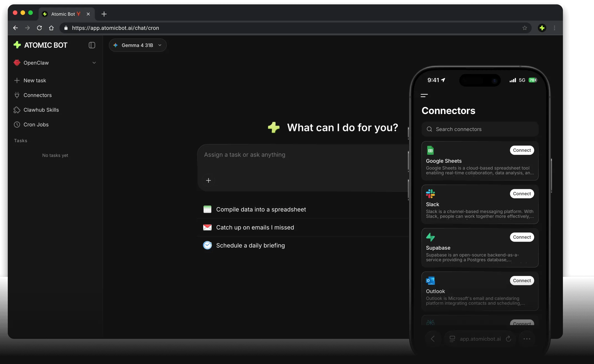Reload the page in the browser
The width and height of the screenshot is (594, 364).
(x=39, y=28)
